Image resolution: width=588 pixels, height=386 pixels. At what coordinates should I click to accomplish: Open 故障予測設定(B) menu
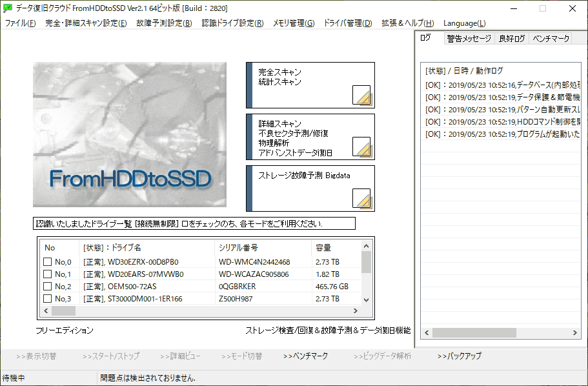[x=164, y=23]
